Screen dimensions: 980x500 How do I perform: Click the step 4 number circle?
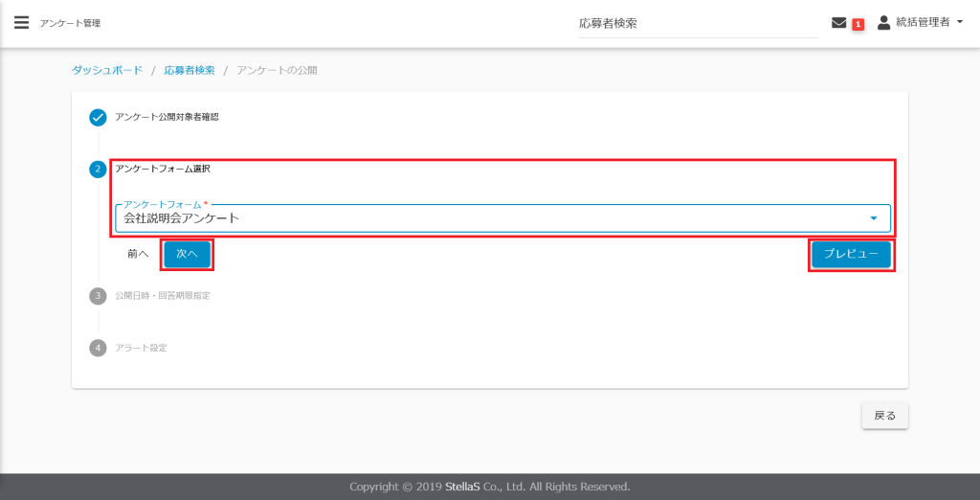98,348
